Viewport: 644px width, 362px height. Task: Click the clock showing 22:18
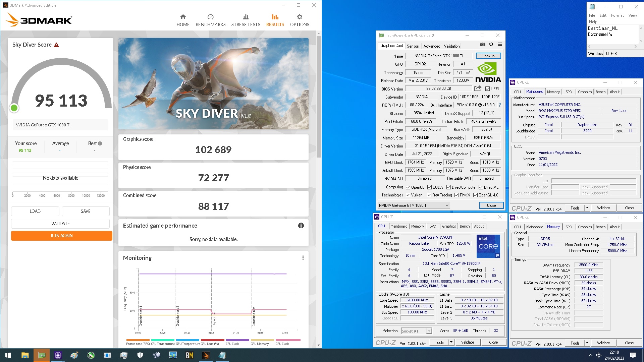coord(614,352)
